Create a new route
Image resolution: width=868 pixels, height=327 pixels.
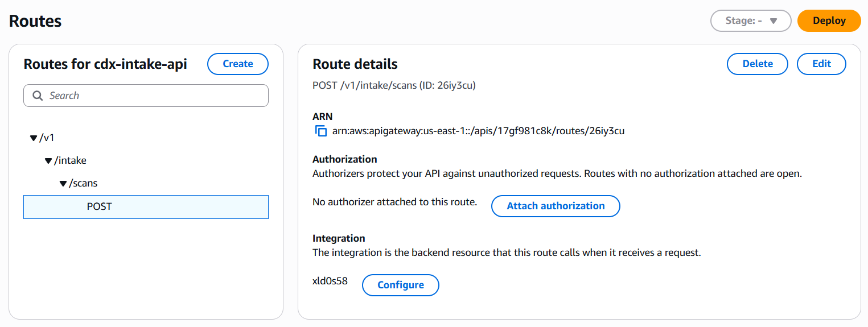pyautogui.click(x=237, y=64)
